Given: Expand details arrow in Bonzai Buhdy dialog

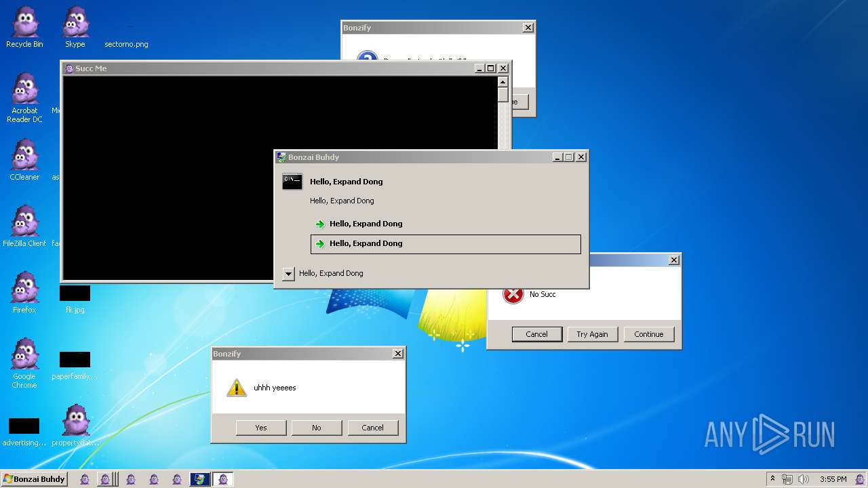Looking at the screenshot, I should [289, 274].
